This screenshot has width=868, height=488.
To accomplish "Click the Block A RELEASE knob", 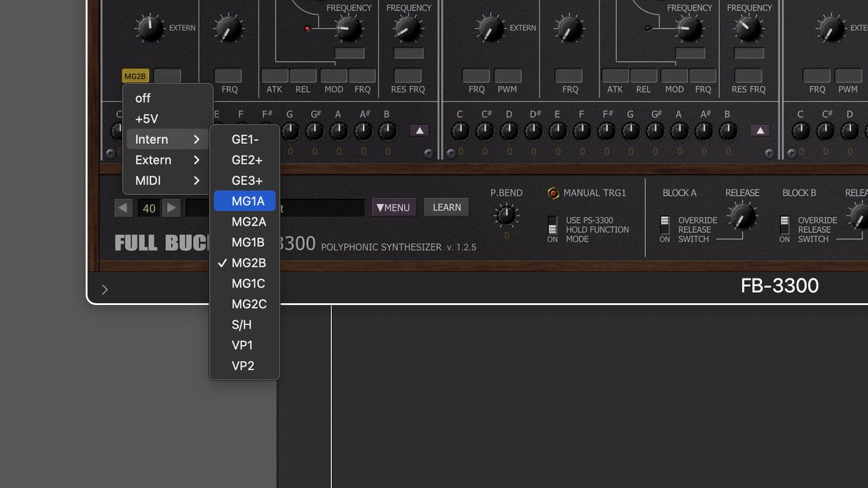I will [x=741, y=215].
